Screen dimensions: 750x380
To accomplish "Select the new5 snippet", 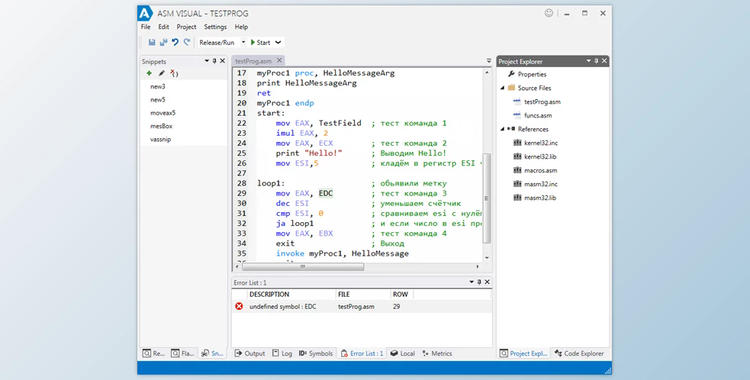I will [157, 100].
